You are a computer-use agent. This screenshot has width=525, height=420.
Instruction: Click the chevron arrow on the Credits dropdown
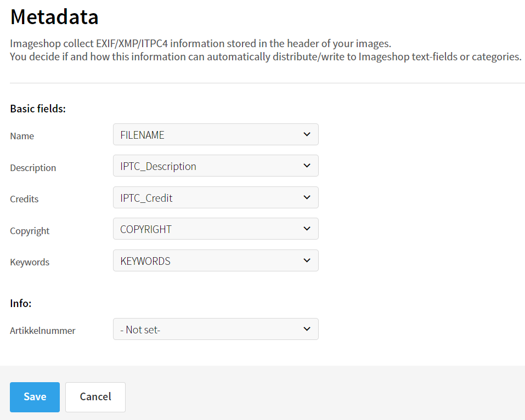(307, 197)
